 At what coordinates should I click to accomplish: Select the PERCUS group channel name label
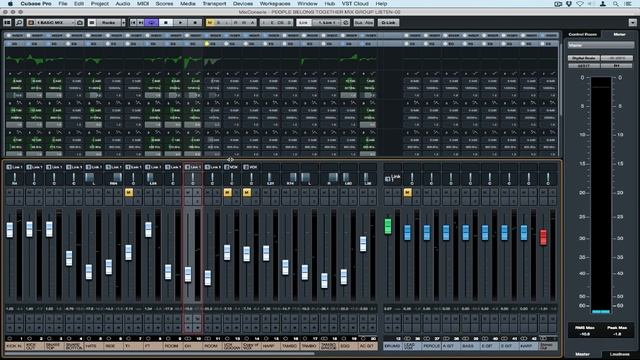[431, 346]
